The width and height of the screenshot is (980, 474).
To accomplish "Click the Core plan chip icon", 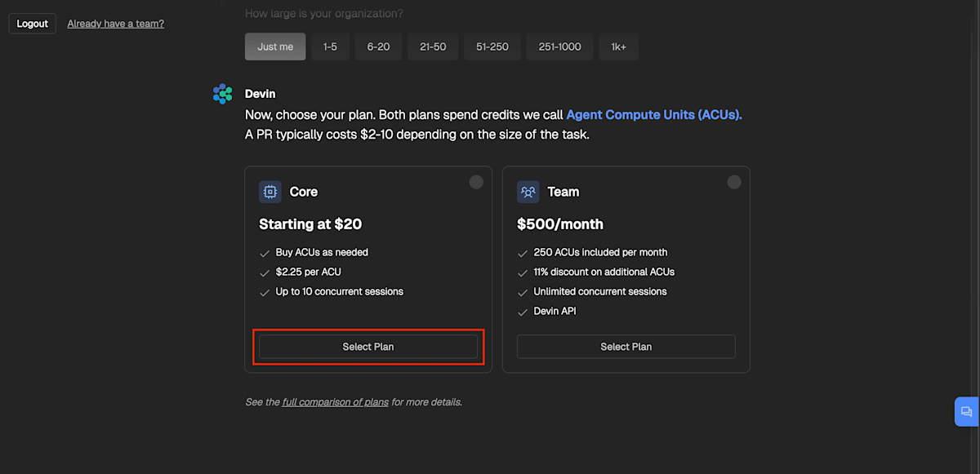I will tap(270, 192).
